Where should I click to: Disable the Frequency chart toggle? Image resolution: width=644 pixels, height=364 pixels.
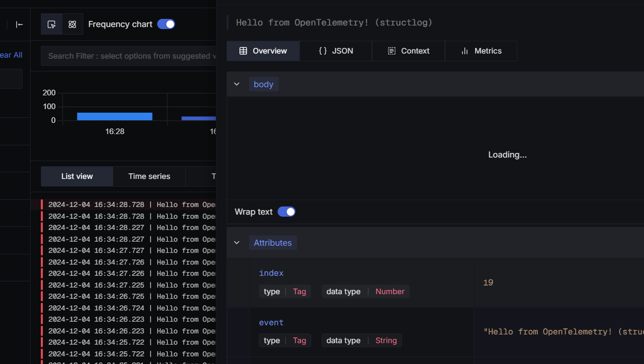(x=166, y=24)
